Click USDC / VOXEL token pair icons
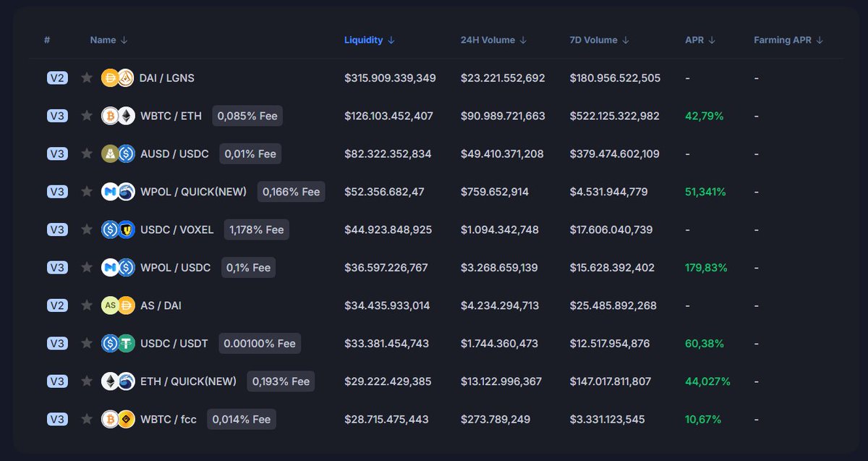 coord(118,229)
